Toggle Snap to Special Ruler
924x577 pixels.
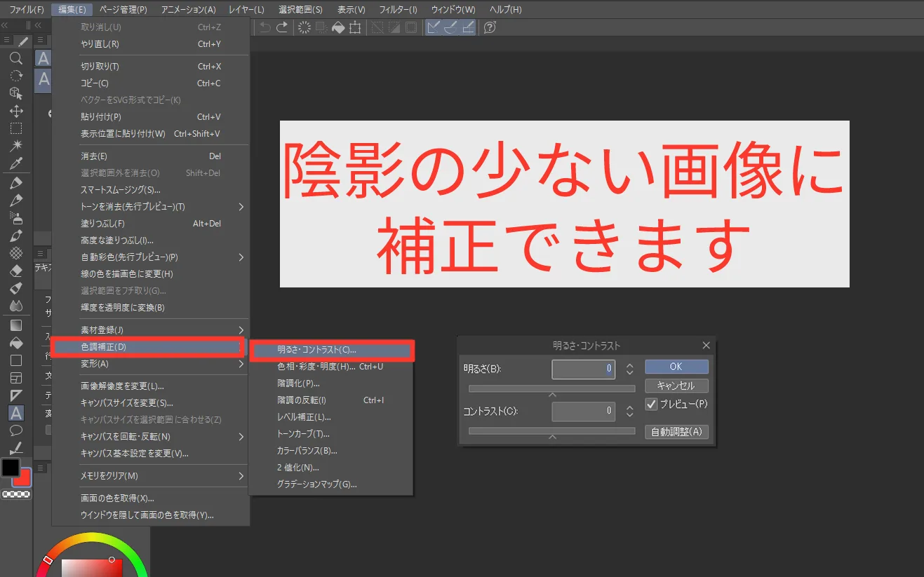(451, 27)
